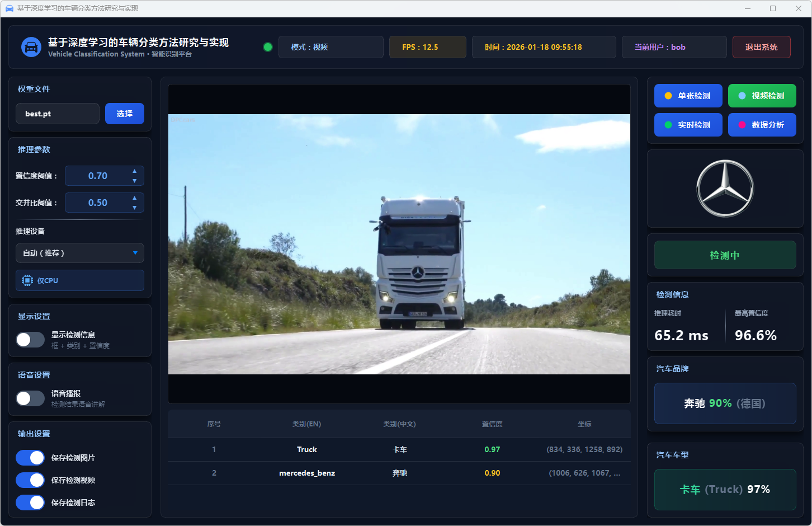Click the 模式：视频 status box
812x526 pixels.
point(331,47)
